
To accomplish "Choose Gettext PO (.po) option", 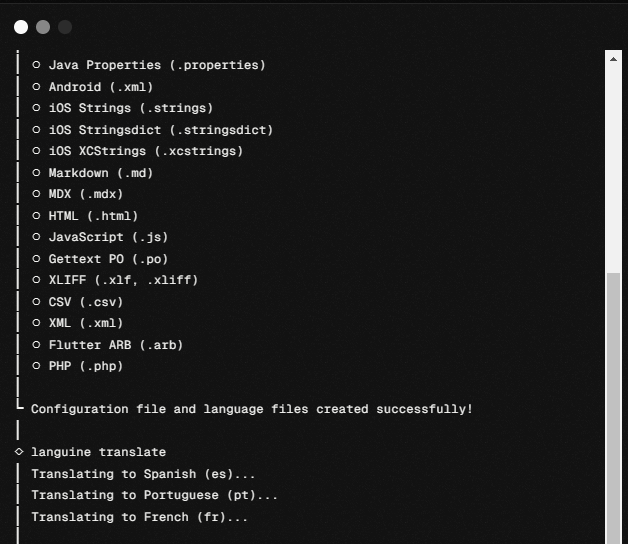I will click(37, 259).
